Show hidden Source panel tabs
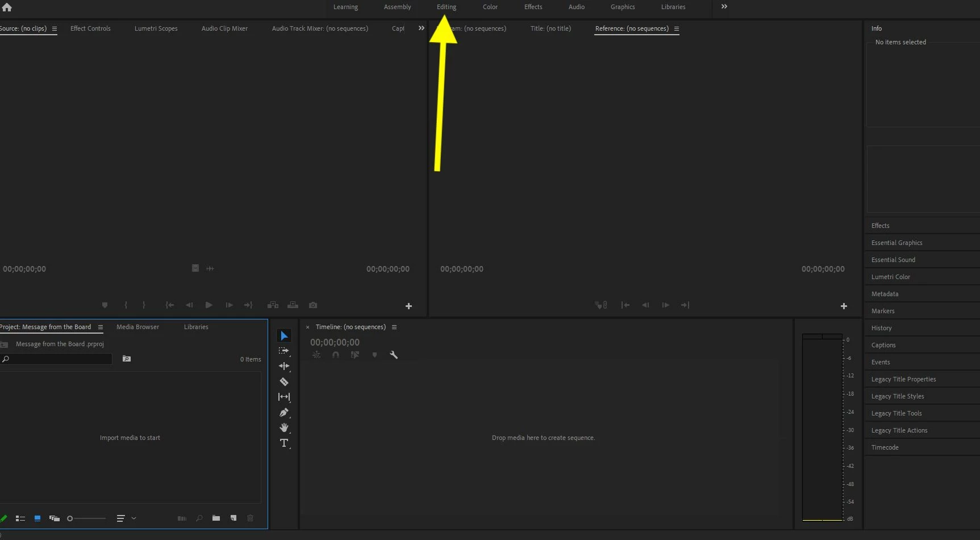 (422, 28)
